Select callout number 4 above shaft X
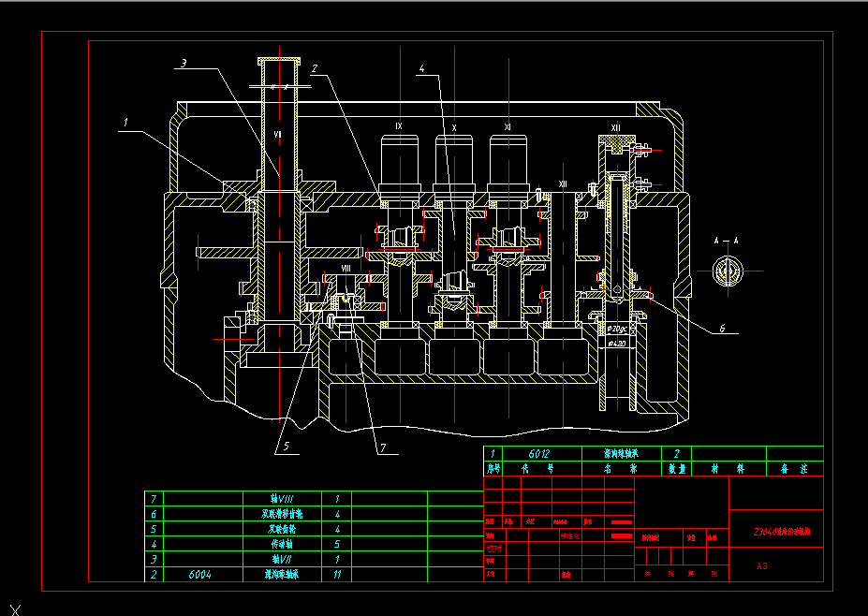This screenshot has width=868, height=616. (421, 68)
